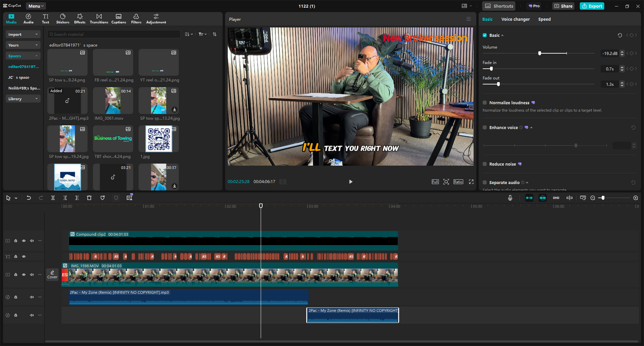The height and width of the screenshot is (346, 644).
Task: Open the Audio library tab
Action: [28, 19]
